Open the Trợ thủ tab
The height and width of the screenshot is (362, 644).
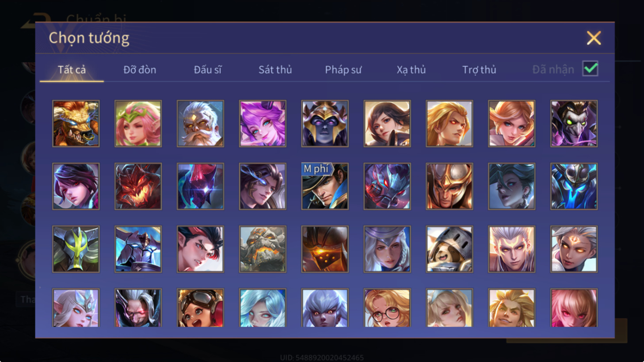479,70
